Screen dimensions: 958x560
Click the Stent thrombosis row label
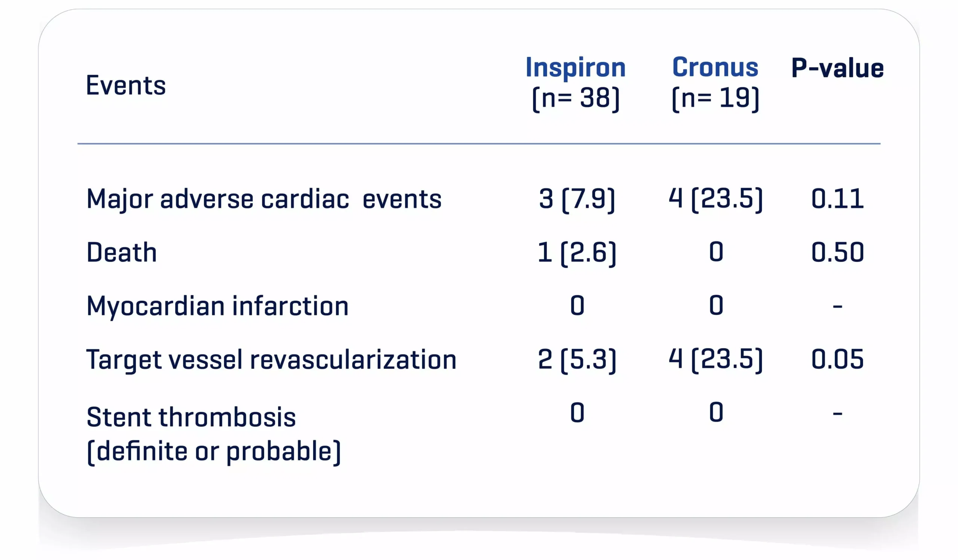(191, 417)
